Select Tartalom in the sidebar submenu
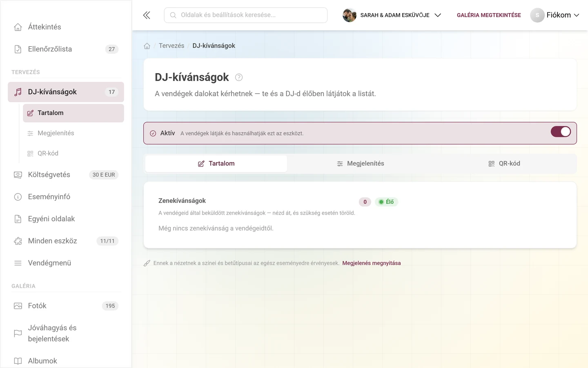The height and width of the screenshot is (368, 588). 73,113
